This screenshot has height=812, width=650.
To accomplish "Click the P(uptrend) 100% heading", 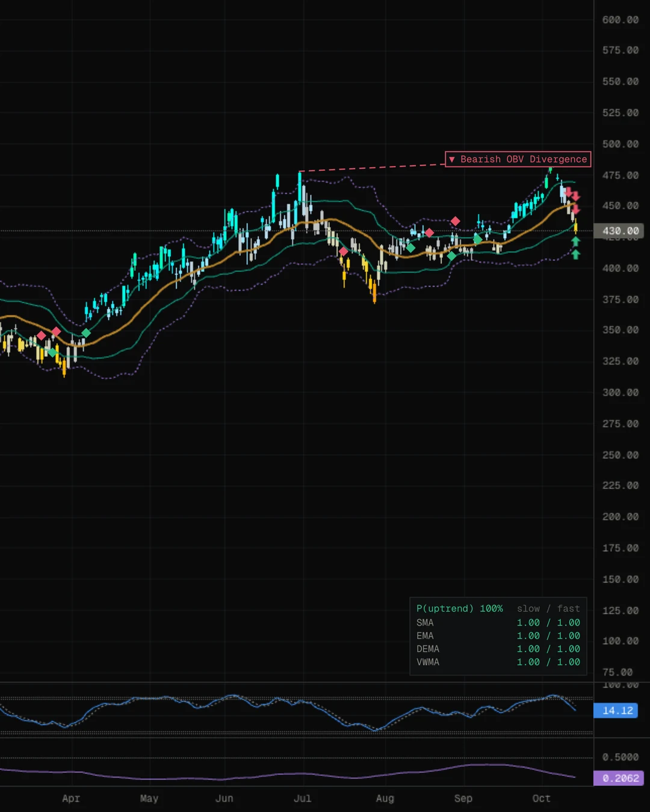I will pyautogui.click(x=460, y=609).
